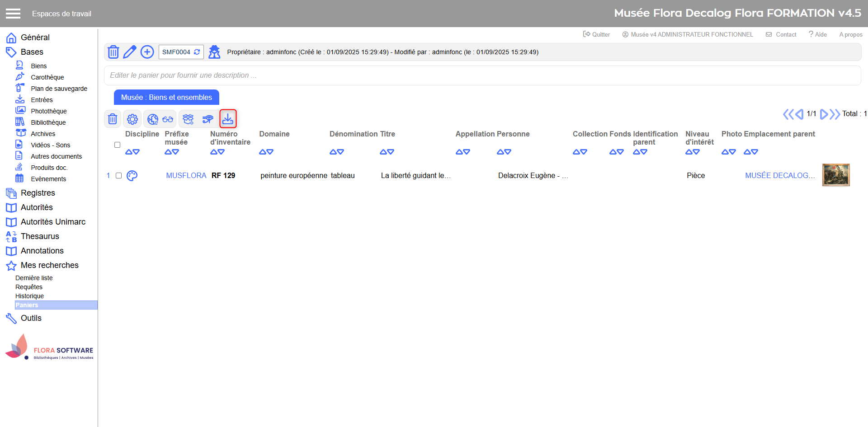The width and height of the screenshot is (868, 427).
Task: Tick the select-all checkbox in table header
Action: [117, 145]
